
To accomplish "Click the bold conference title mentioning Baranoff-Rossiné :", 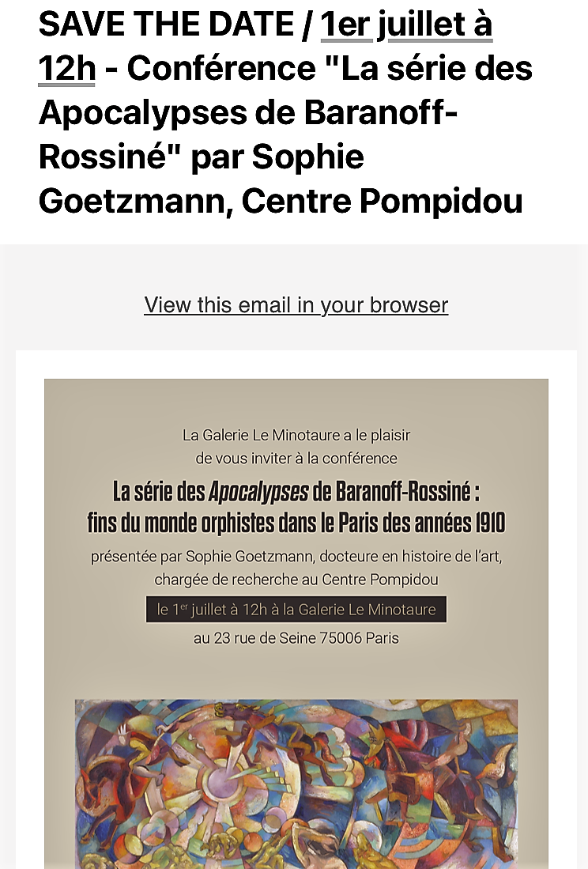I will [x=296, y=492].
